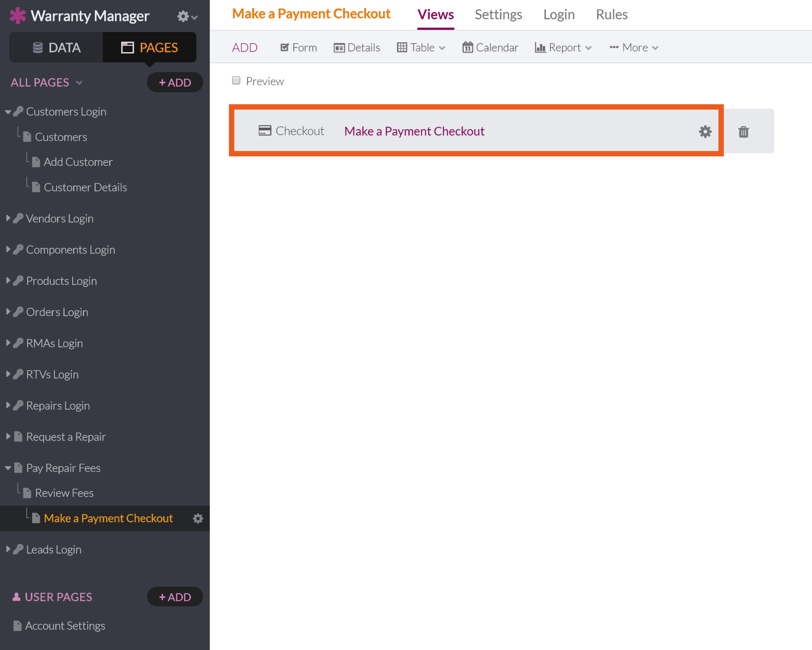This screenshot has width=812, height=650.
Task: Expand the Request a Repair node
Action: pos(8,437)
